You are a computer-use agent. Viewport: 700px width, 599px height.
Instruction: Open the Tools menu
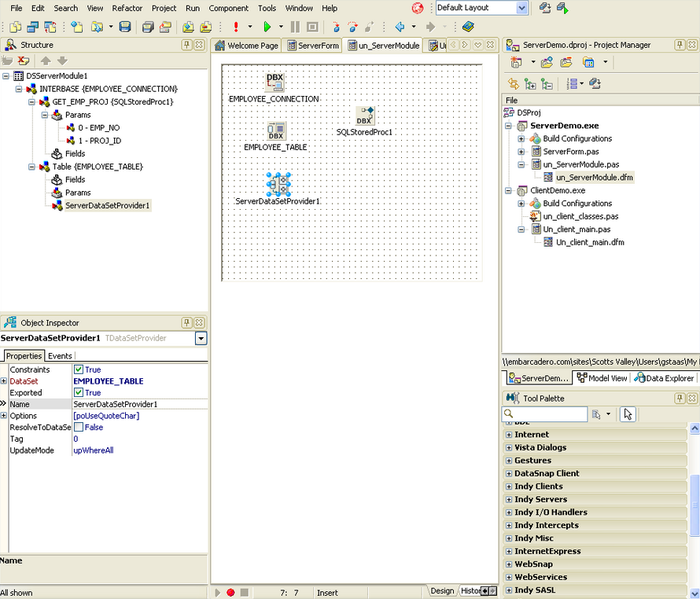[267, 8]
